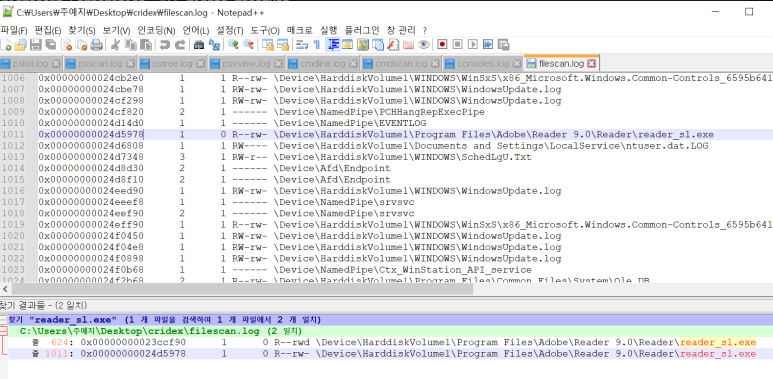Create a new document with New icon
The image size is (773, 379).
pyautogui.click(x=6, y=45)
